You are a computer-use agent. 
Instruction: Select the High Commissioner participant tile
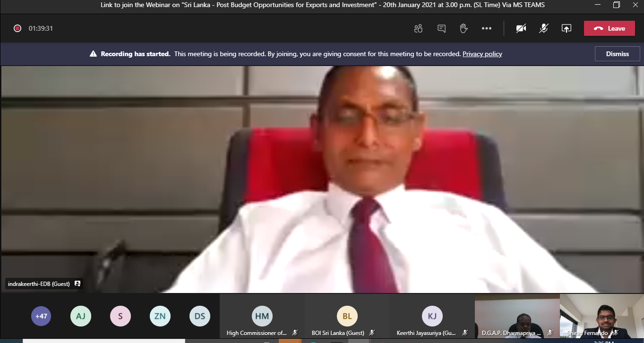(262, 317)
